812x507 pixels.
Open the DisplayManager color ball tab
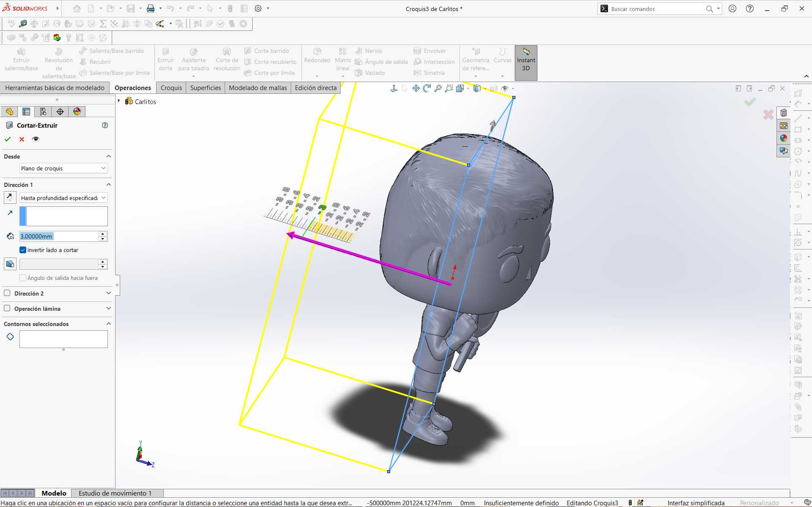pyautogui.click(x=77, y=112)
